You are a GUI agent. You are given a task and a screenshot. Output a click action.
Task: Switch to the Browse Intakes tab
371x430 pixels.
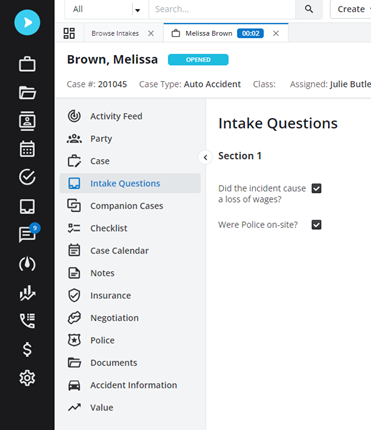pyautogui.click(x=115, y=33)
